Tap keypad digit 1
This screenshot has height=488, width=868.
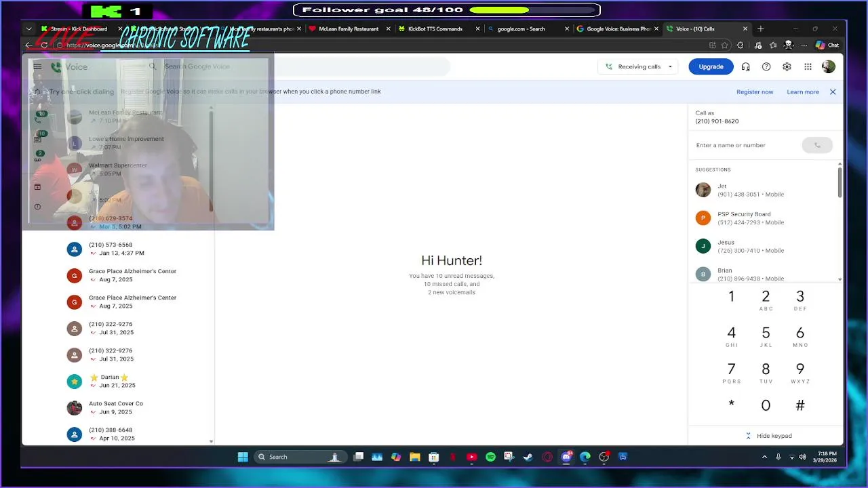[x=731, y=297]
